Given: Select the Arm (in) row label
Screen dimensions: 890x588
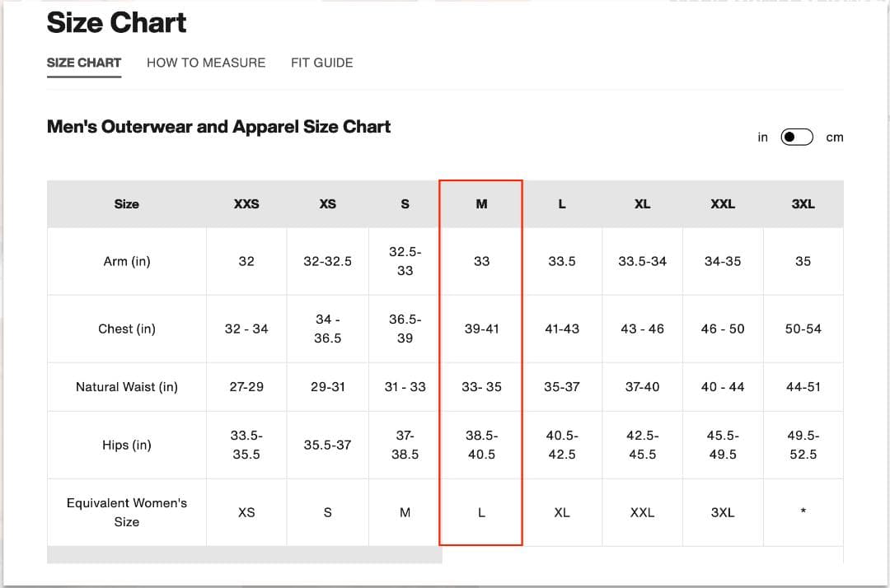Looking at the screenshot, I should (127, 261).
